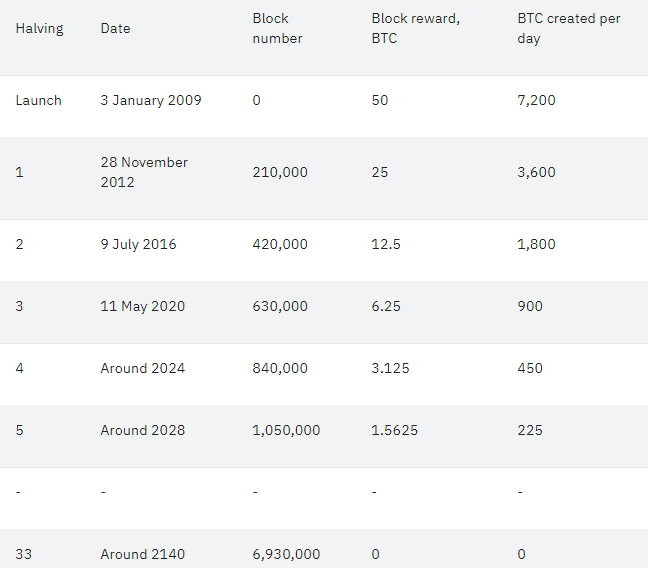This screenshot has height=574, width=648.
Task: Click the 'Halving' column header
Action: [40, 29]
